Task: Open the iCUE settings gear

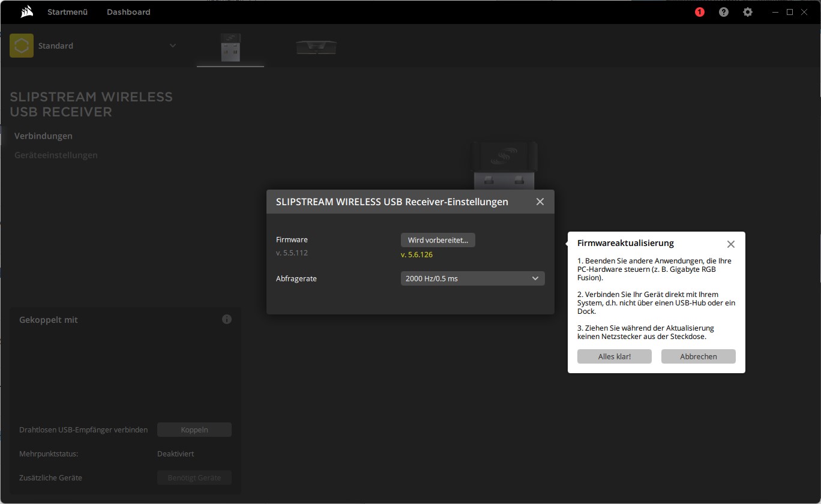Action: pos(747,11)
